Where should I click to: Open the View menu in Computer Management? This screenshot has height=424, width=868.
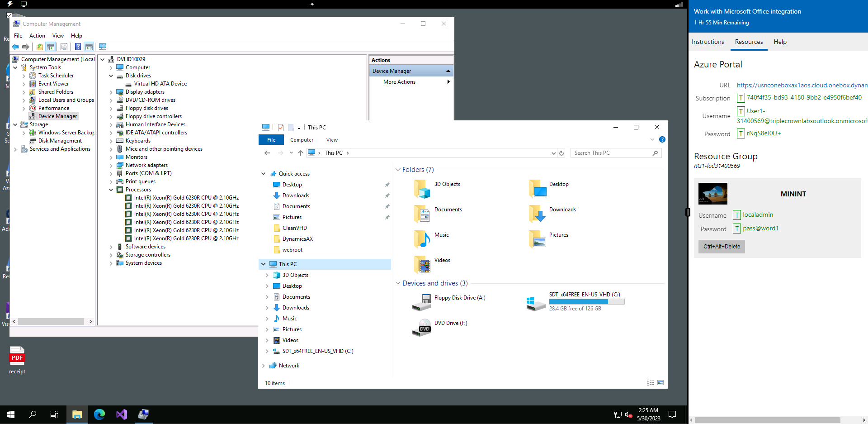(x=58, y=36)
